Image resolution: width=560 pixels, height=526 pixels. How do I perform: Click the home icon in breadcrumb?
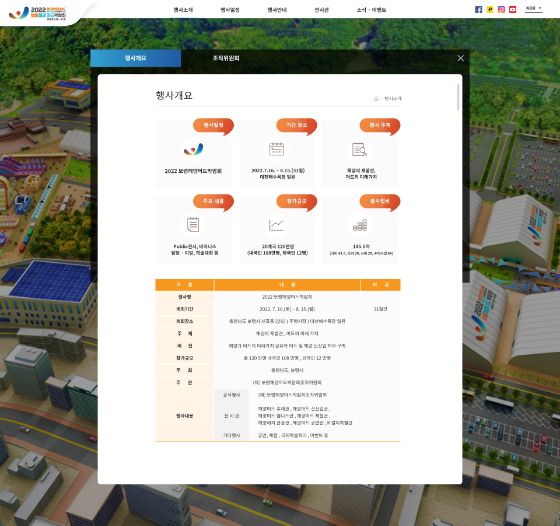click(x=376, y=99)
